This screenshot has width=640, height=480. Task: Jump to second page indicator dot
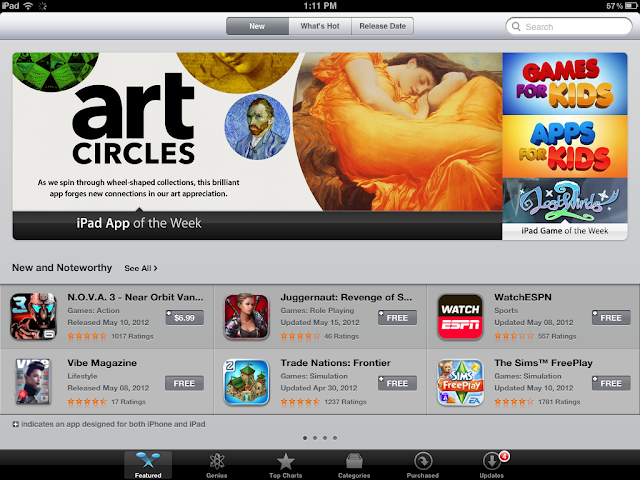[315, 438]
